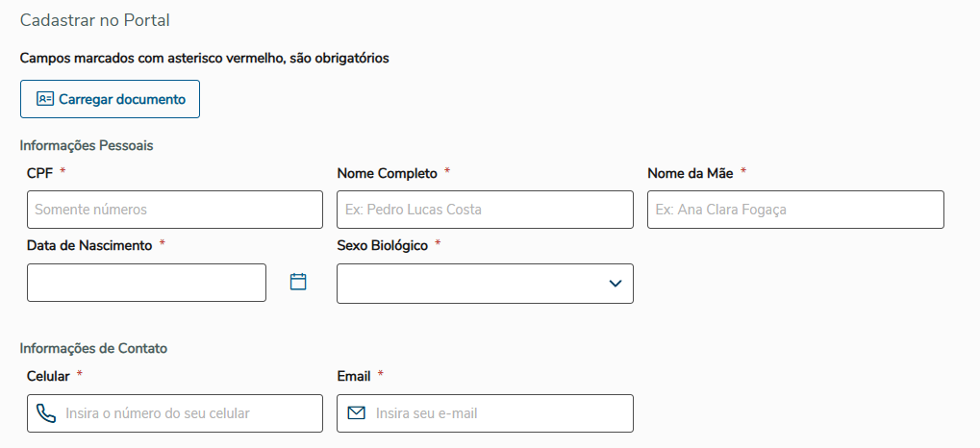Click the Cadastrar no Portal title
This screenshot has width=980, height=448.
(x=94, y=19)
